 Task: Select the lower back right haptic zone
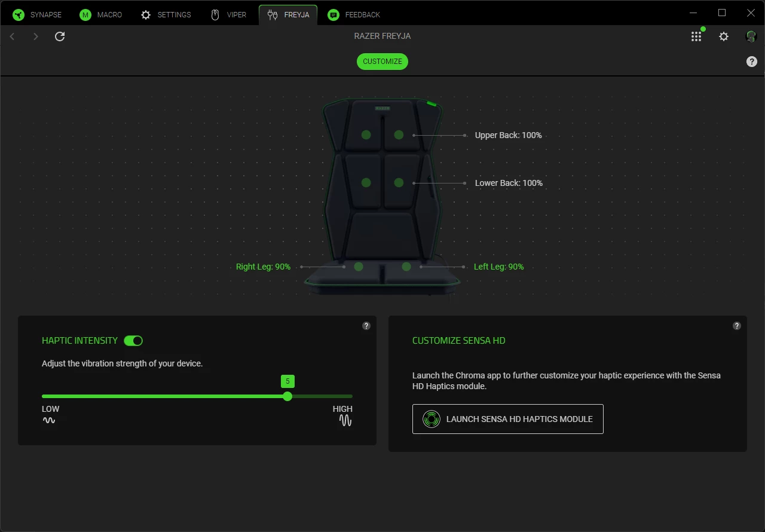tap(399, 183)
